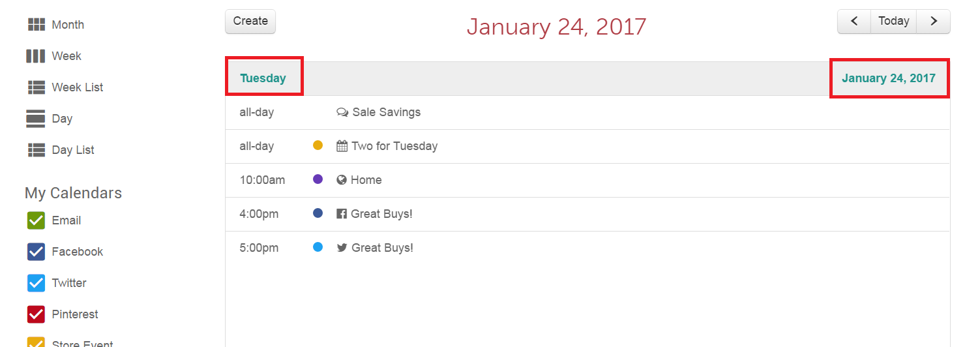Click the Day view icon
This screenshot has height=347, width=980.
36,119
